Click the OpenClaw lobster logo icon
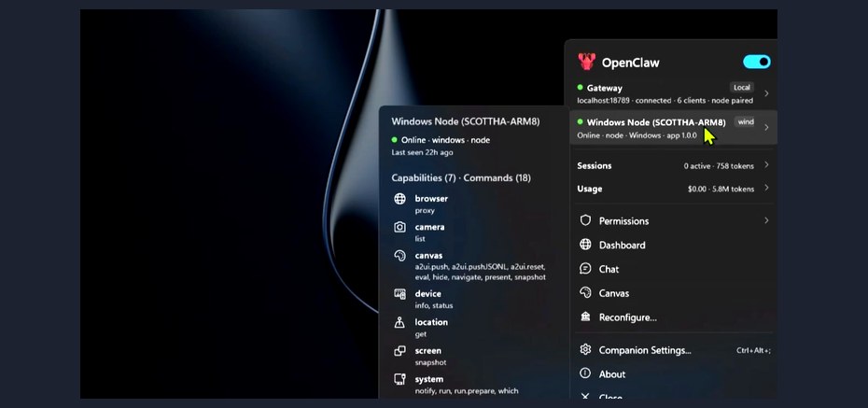868x408 pixels. coord(586,62)
